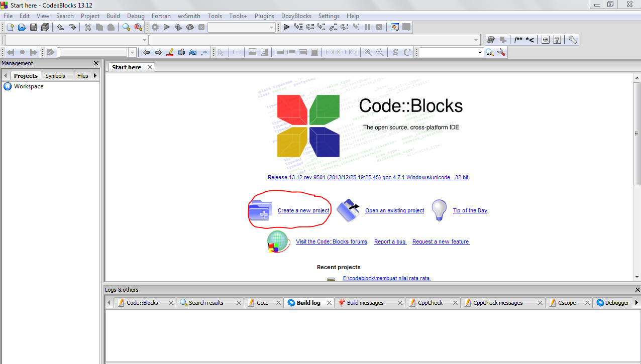Jump back with left arrow icon
Viewport: 641px width, 364px height.
(147, 52)
